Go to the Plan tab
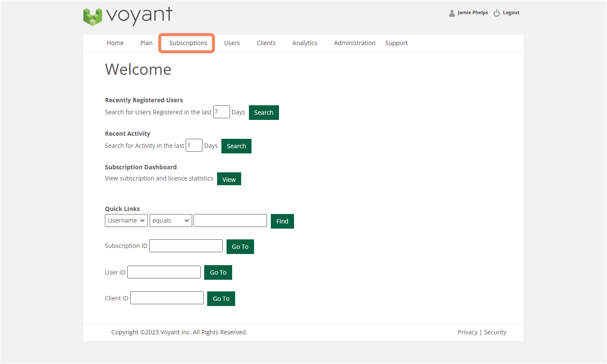 147,43
